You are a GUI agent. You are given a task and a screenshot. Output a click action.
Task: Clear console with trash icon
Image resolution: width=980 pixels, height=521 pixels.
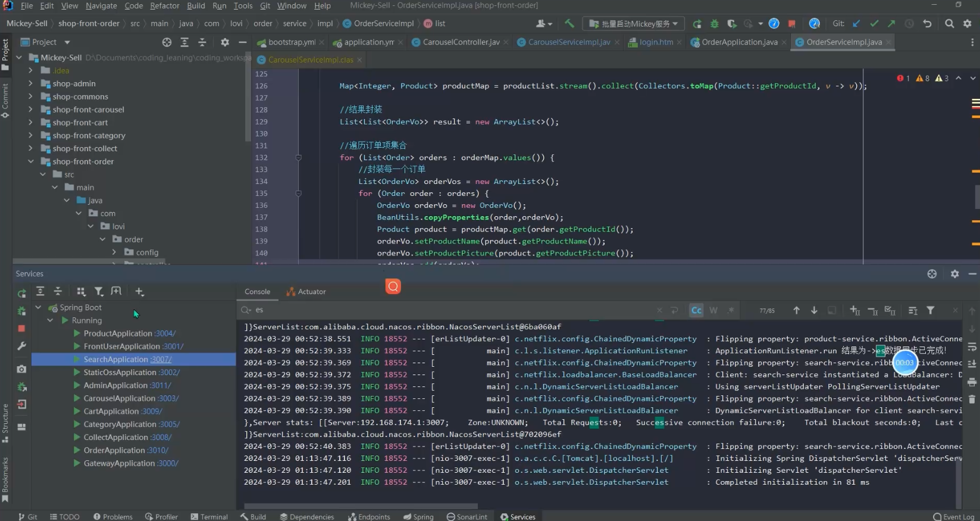[x=972, y=399]
